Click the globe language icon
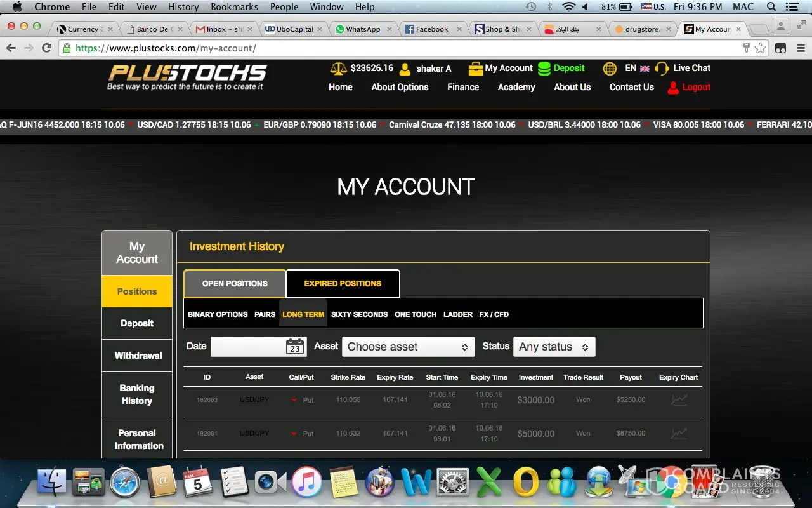The image size is (812, 508). tap(610, 69)
